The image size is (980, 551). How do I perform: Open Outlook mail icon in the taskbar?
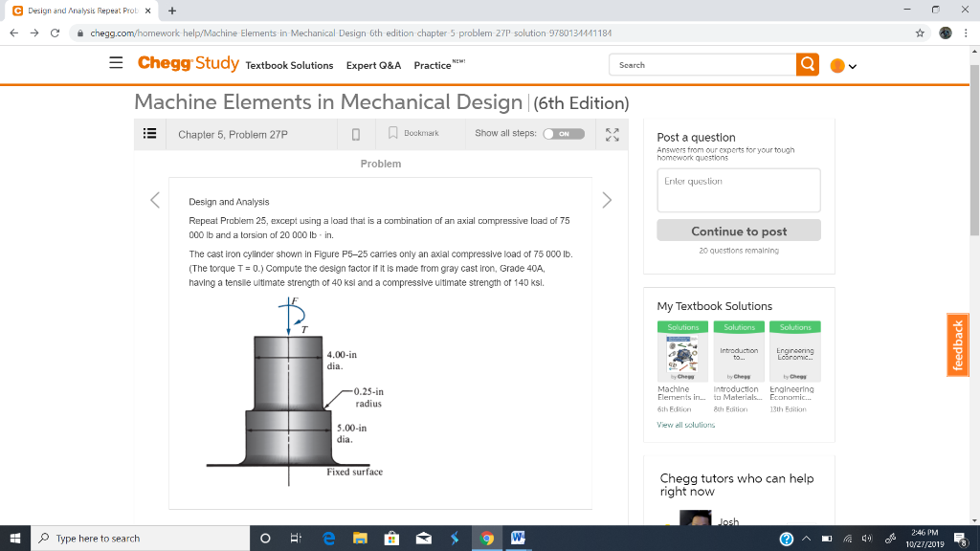[423, 538]
